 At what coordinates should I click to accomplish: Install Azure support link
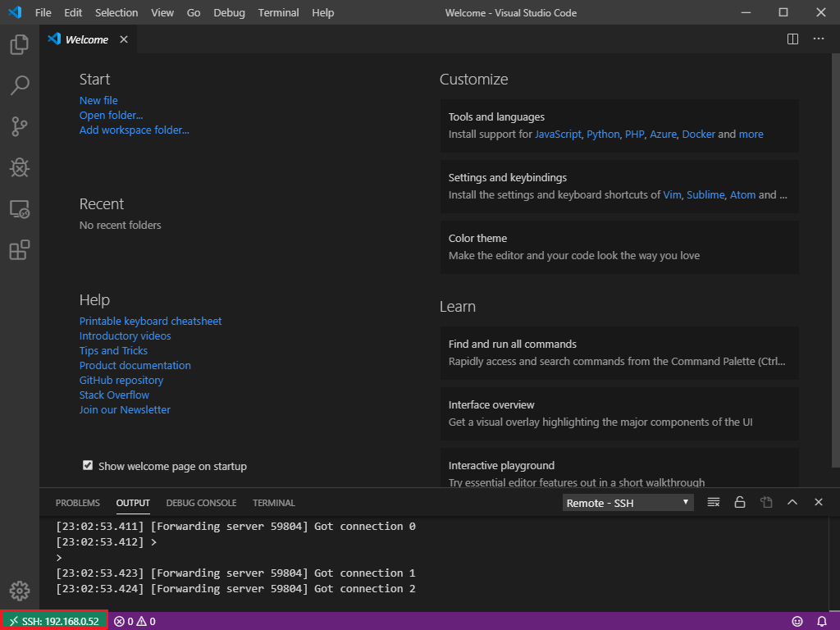pos(663,134)
